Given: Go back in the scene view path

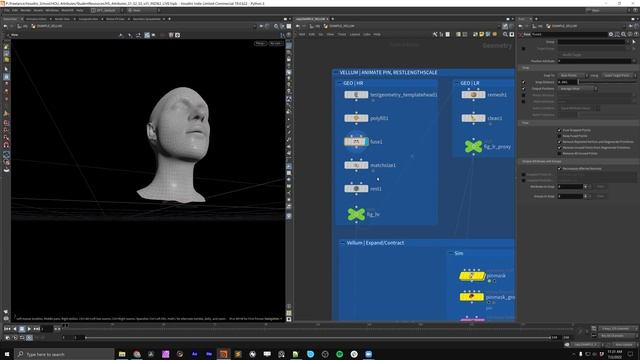Looking at the screenshot, I should (x=5, y=26).
